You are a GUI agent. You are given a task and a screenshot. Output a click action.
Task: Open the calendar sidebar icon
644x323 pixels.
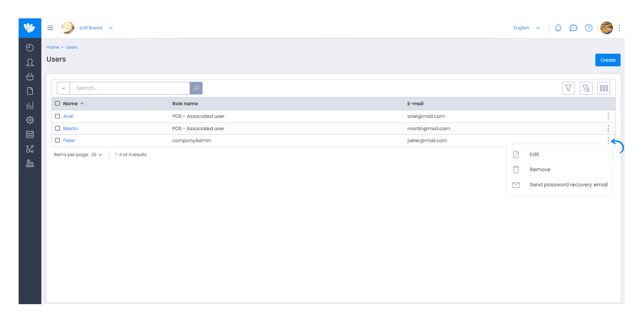30,134
